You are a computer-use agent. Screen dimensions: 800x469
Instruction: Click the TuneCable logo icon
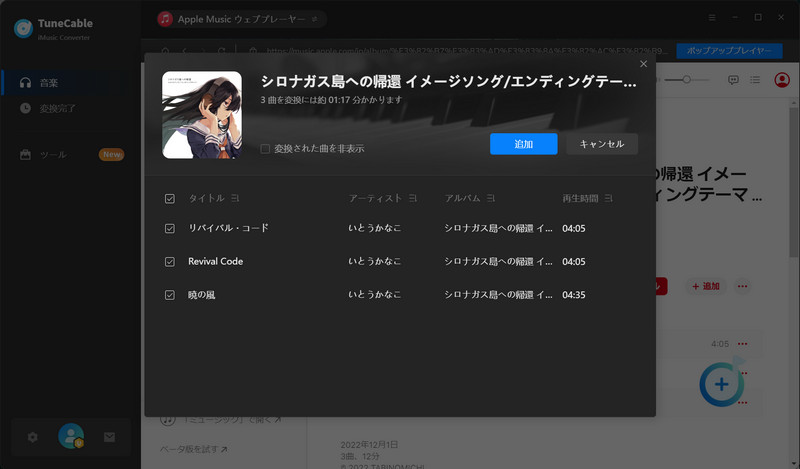pyautogui.click(x=23, y=29)
